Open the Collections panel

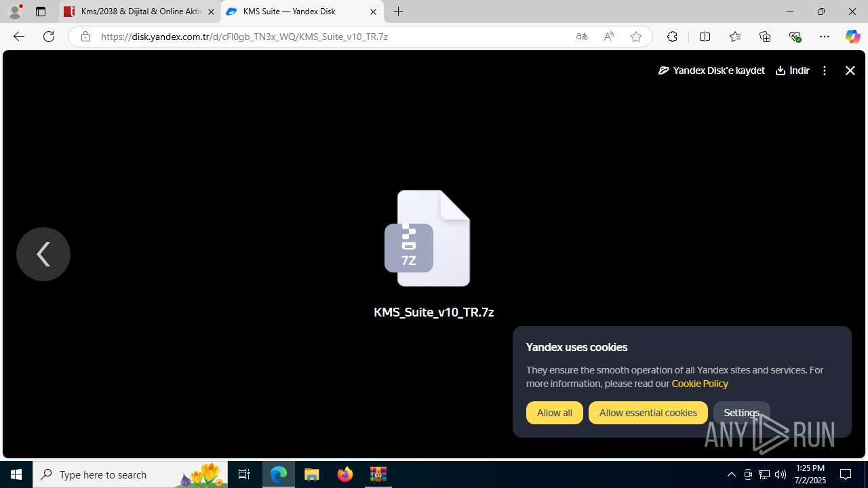pyautogui.click(x=765, y=37)
